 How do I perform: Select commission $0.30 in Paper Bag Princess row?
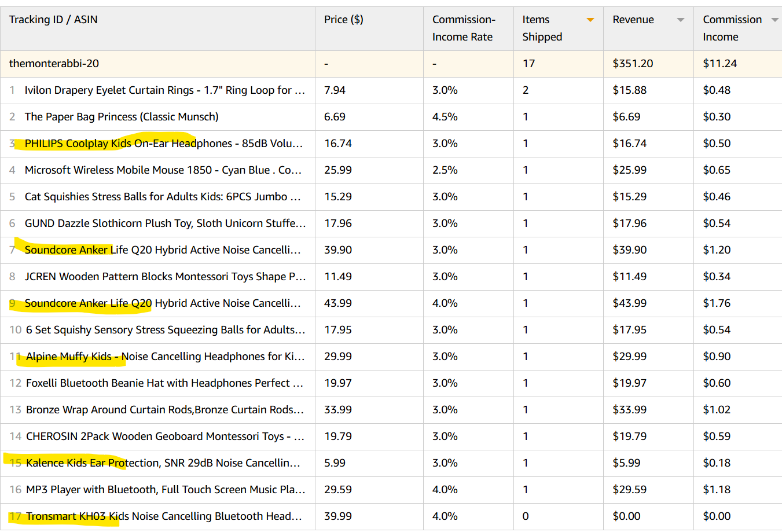pyautogui.click(x=717, y=117)
